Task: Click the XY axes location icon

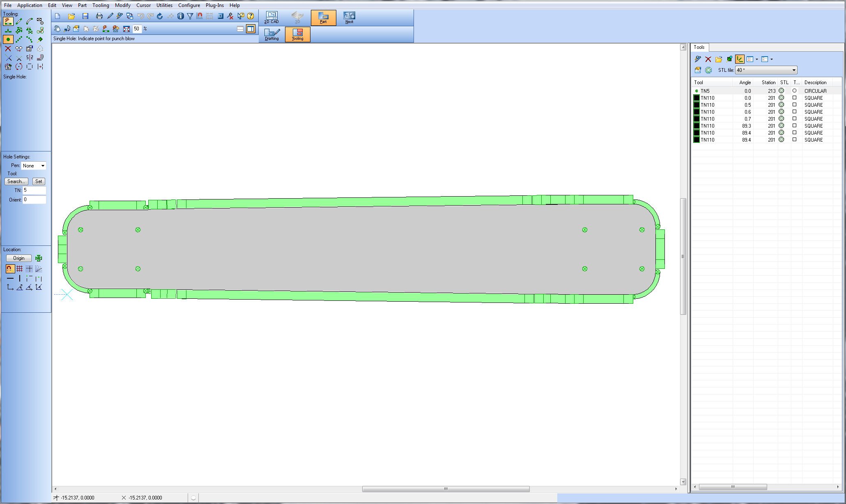Action: pos(10,287)
